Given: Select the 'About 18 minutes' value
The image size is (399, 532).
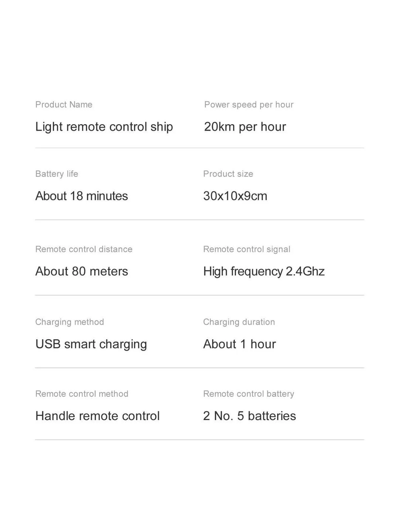Looking at the screenshot, I should (82, 196).
